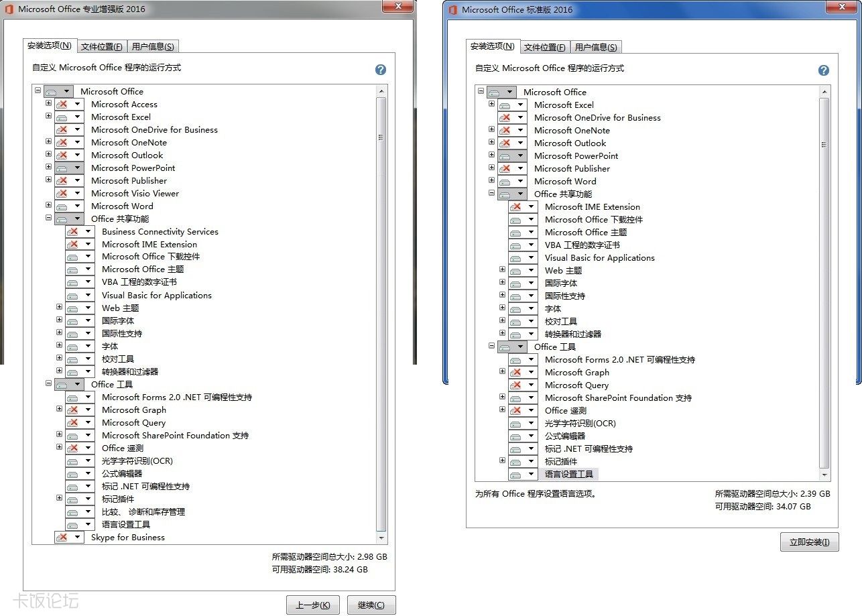Select Microsoft SharePoint Foundation 支持 row in Standard window
The width and height of the screenshot is (862, 616).
point(618,397)
